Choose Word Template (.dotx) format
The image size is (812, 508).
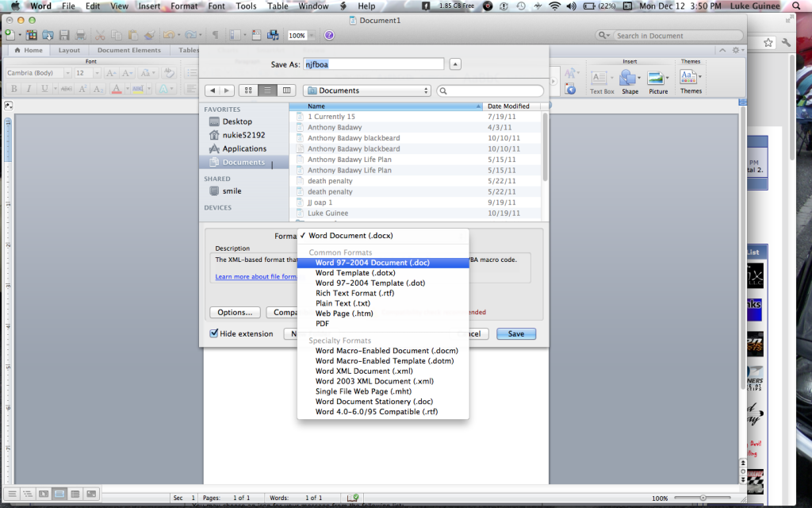383,273
